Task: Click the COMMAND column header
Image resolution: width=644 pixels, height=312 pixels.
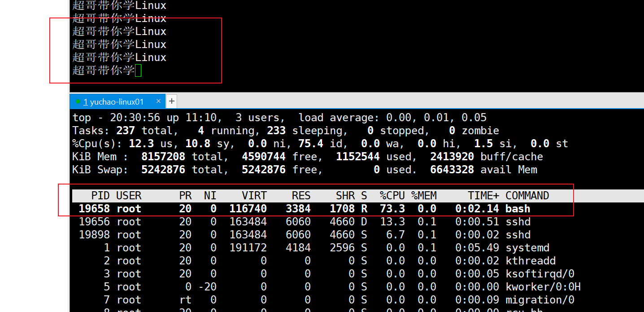Action: (x=527, y=196)
